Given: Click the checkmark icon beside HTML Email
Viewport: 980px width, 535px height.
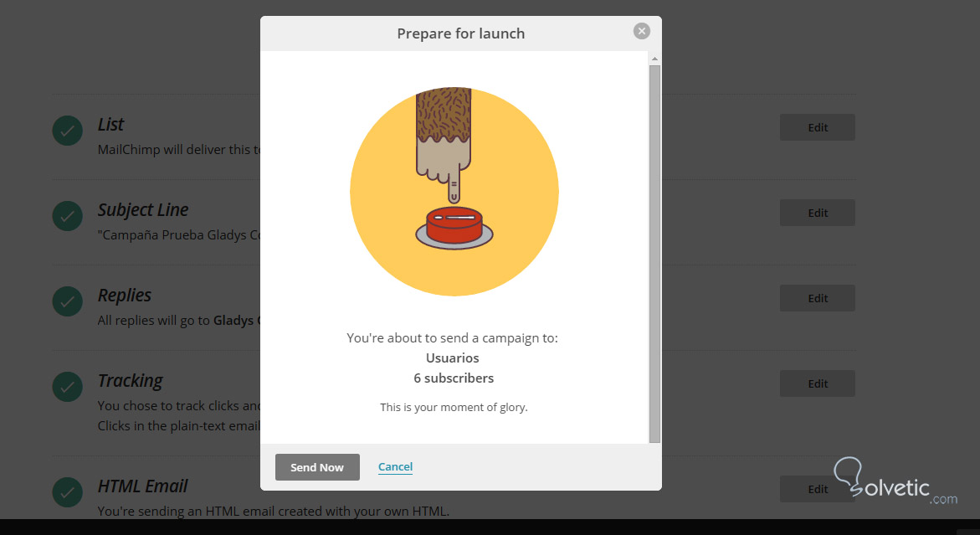Looking at the screenshot, I should (67, 491).
